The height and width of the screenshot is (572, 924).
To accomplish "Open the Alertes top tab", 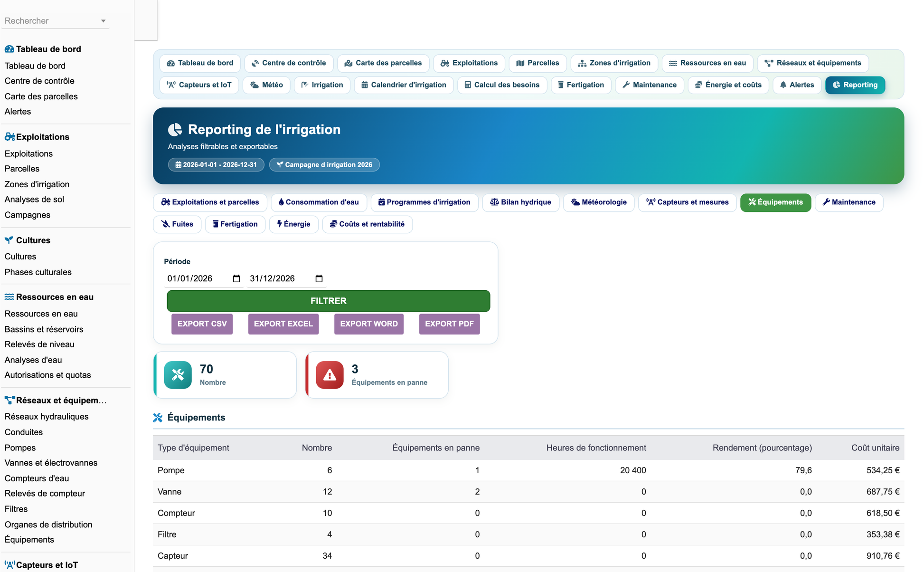I will [x=797, y=85].
